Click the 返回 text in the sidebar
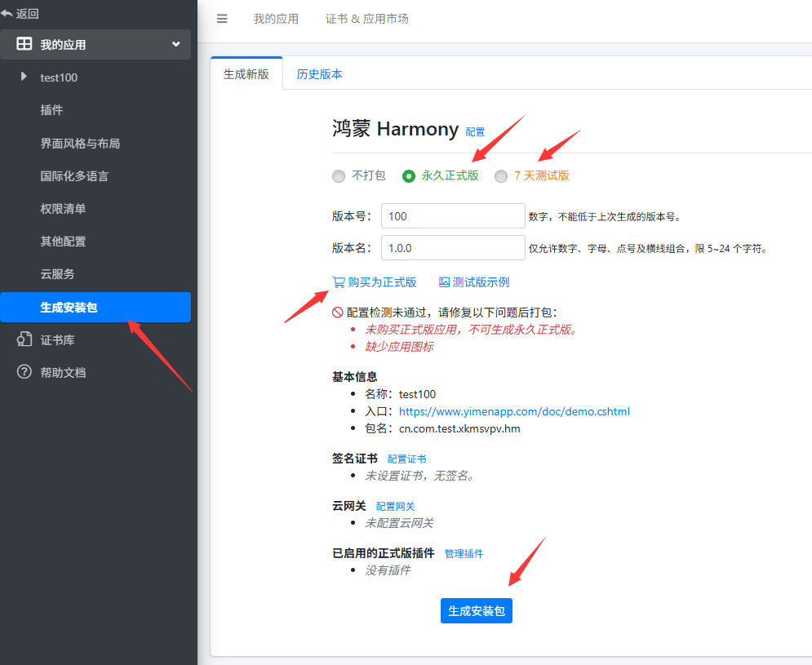812x665 pixels. (x=28, y=14)
